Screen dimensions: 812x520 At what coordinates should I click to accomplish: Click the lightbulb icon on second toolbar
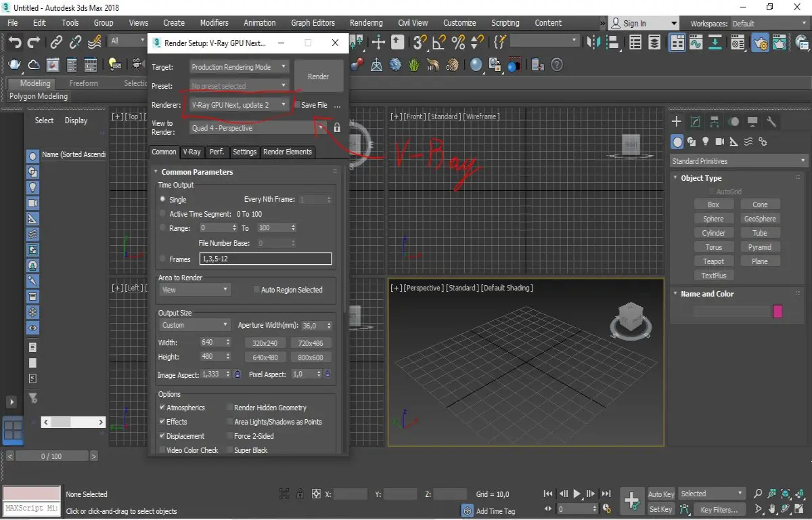pyautogui.click(x=114, y=65)
